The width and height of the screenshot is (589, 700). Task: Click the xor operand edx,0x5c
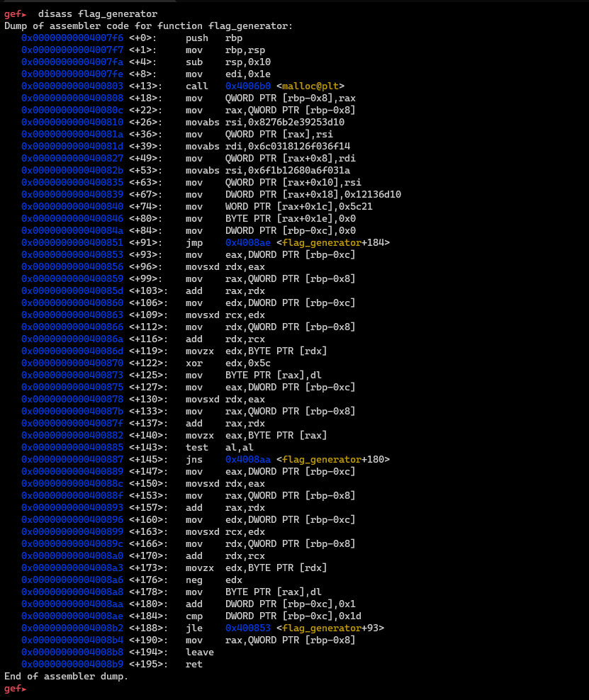(x=248, y=363)
